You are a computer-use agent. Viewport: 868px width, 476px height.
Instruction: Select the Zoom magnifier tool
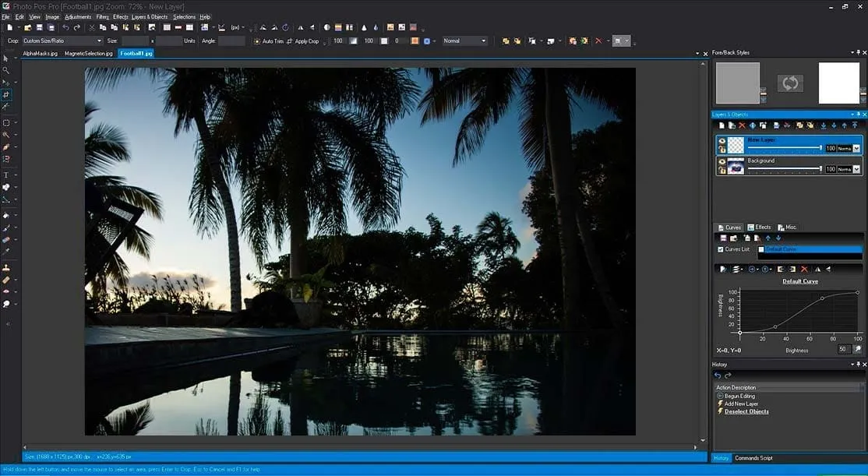(6, 70)
